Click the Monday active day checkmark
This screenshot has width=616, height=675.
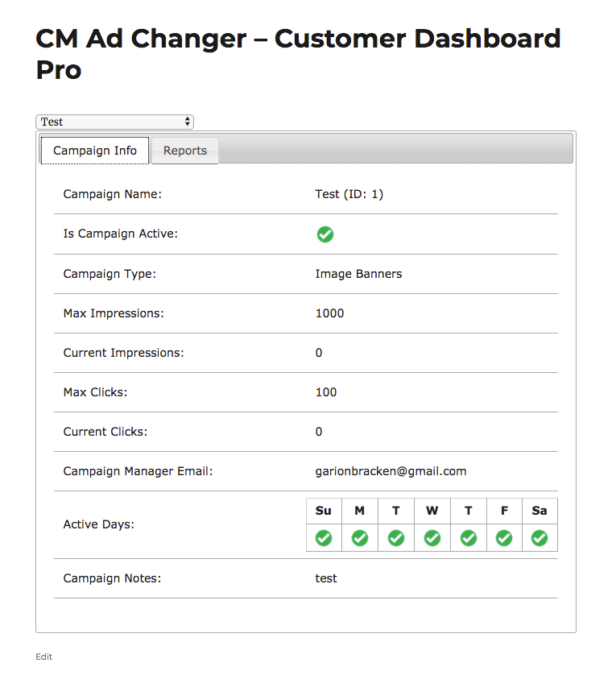click(x=360, y=537)
